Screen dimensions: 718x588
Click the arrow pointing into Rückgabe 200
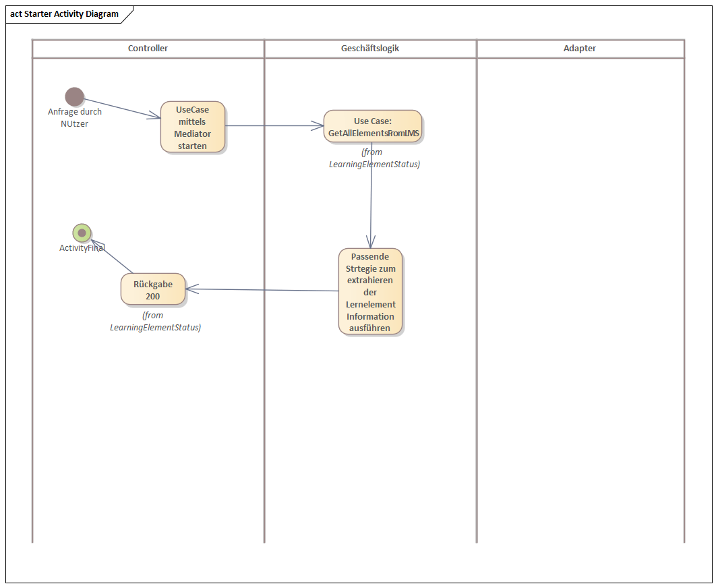coord(263,290)
